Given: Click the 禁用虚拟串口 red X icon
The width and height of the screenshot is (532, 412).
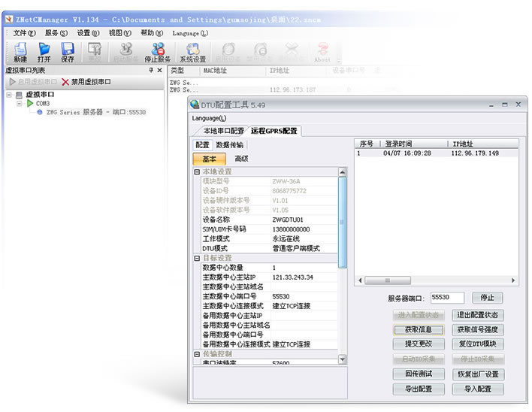Looking at the screenshot, I should click(65, 82).
